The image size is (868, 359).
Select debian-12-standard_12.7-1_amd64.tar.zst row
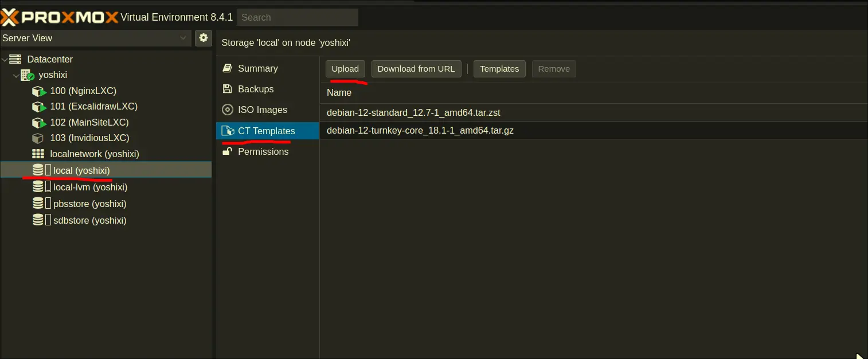coord(414,113)
